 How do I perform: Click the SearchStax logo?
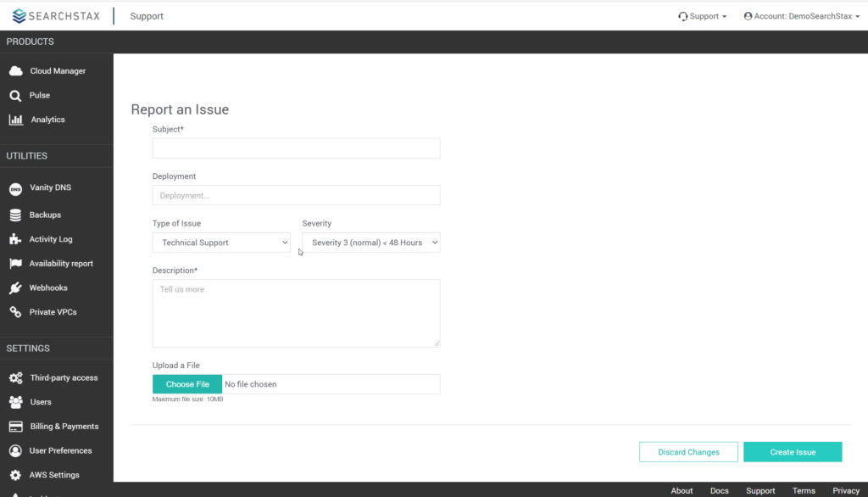[x=56, y=16]
